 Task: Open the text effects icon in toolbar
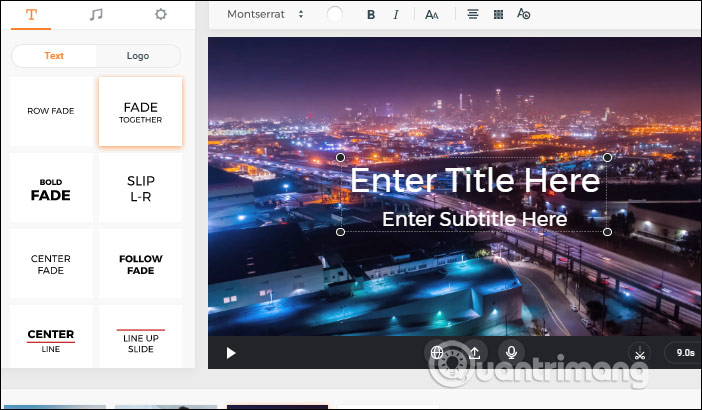tap(524, 15)
